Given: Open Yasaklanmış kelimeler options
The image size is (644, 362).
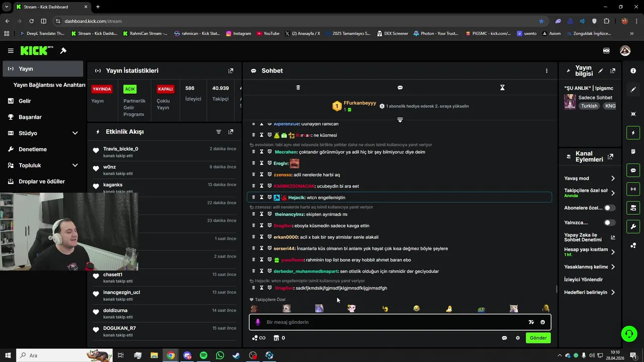Looking at the screenshot, I should tap(590, 267).
